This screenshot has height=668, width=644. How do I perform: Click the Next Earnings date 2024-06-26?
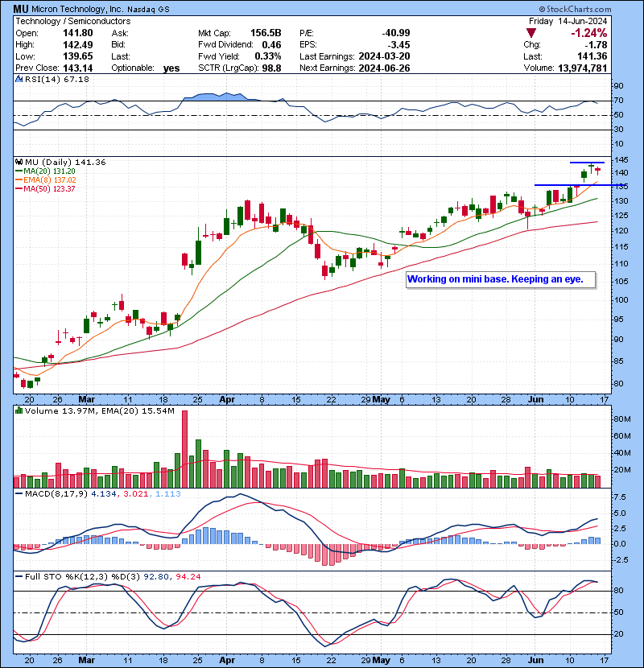pos(384,68)
